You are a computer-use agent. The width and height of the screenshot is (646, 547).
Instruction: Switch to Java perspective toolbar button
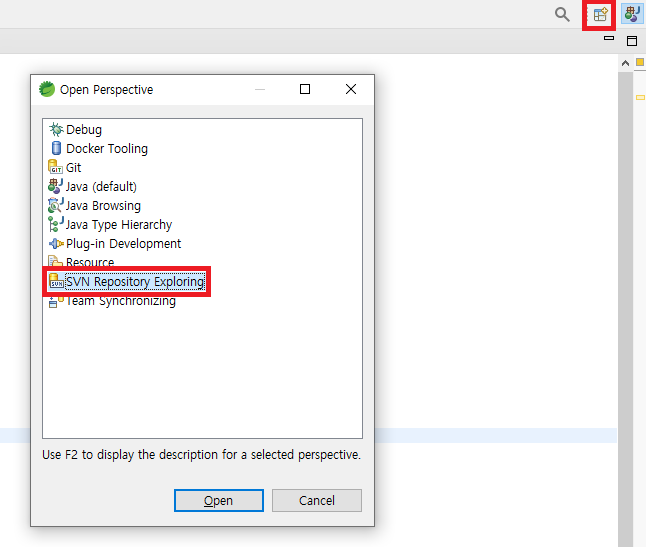click(632, 14)
